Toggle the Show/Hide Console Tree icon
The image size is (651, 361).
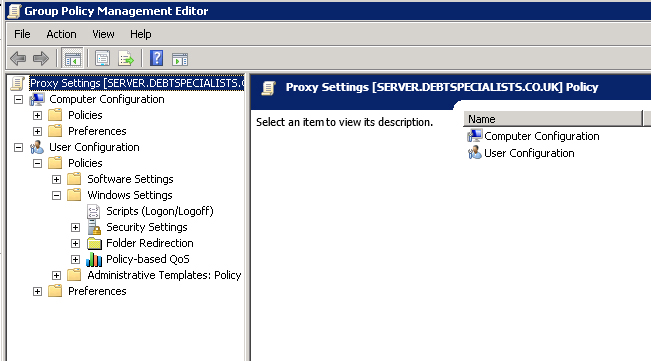tap(72, 59)
